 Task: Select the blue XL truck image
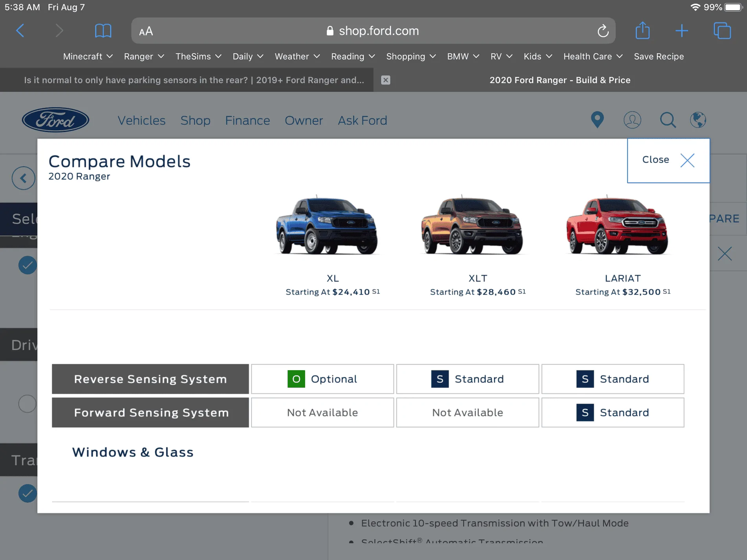pos(327,225)
